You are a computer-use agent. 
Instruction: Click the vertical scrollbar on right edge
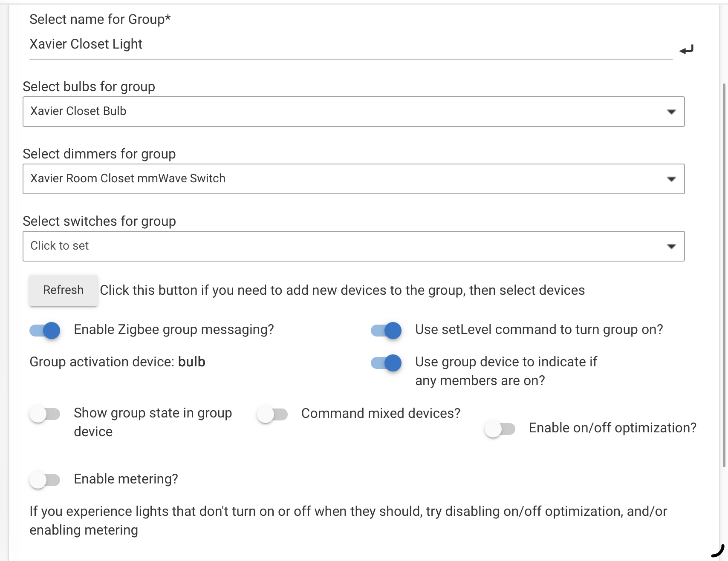click(724, 273)
